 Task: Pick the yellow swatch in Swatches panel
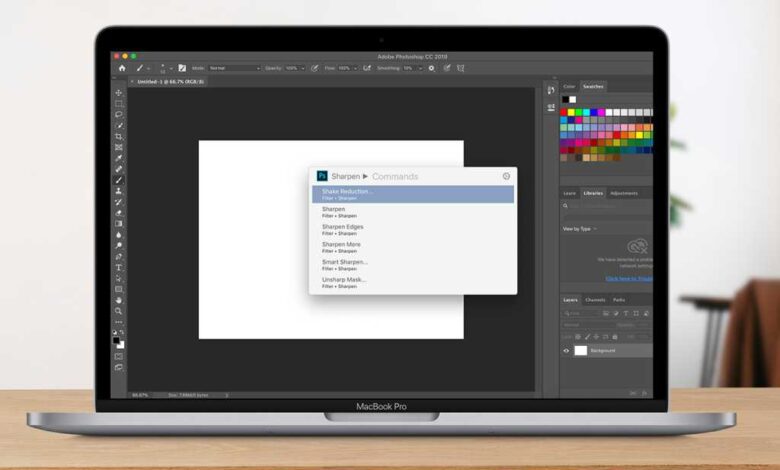pyautogui.click(x=571, y=112)
